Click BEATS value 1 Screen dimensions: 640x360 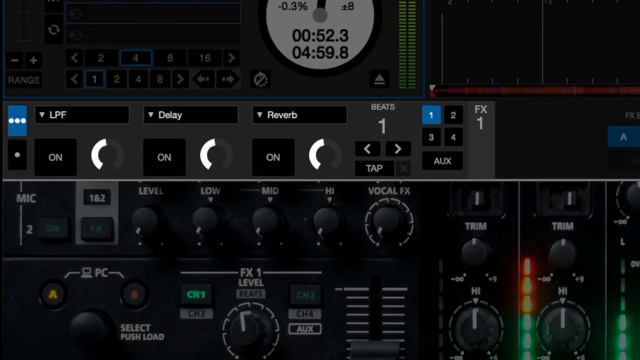click(x=382, y=127)
